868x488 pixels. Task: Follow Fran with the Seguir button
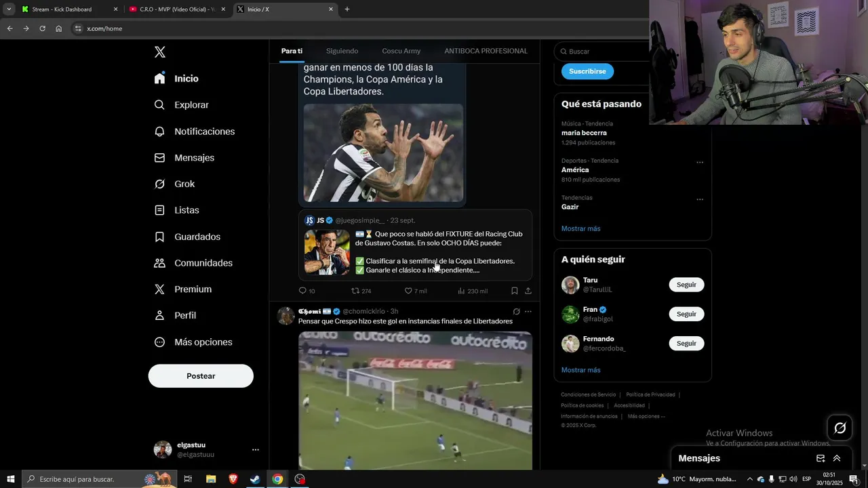(686, 314)
